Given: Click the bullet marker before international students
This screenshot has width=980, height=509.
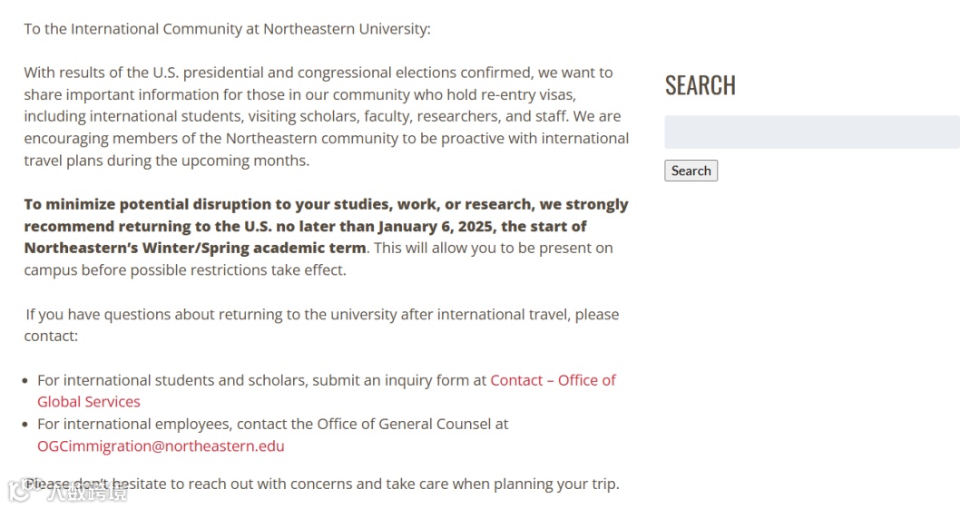Looking at the screenshot, I should (28, 381).
